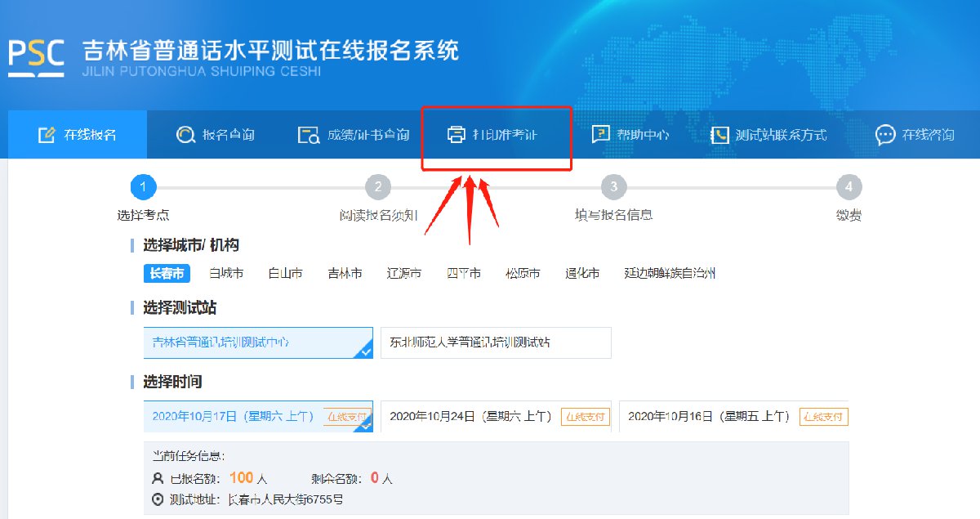Select 延边朝鲜族自治州
The image size is (980, 519).
coord(670,274)
